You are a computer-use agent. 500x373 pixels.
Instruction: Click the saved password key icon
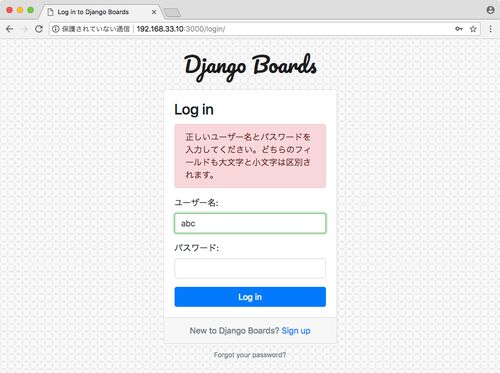pos(459,29)
